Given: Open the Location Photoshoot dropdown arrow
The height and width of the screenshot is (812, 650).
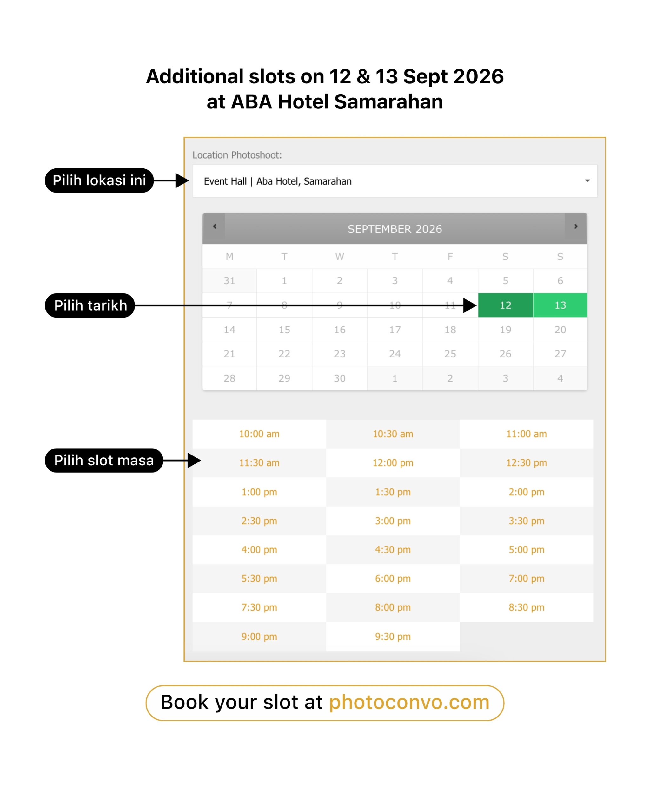Looking at the screenshot, I should (x=587, y=181).
